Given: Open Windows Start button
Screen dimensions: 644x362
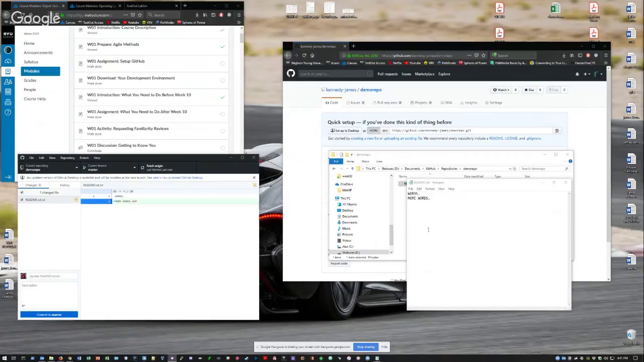Looking at the screenshot, I should click(5, 358).
